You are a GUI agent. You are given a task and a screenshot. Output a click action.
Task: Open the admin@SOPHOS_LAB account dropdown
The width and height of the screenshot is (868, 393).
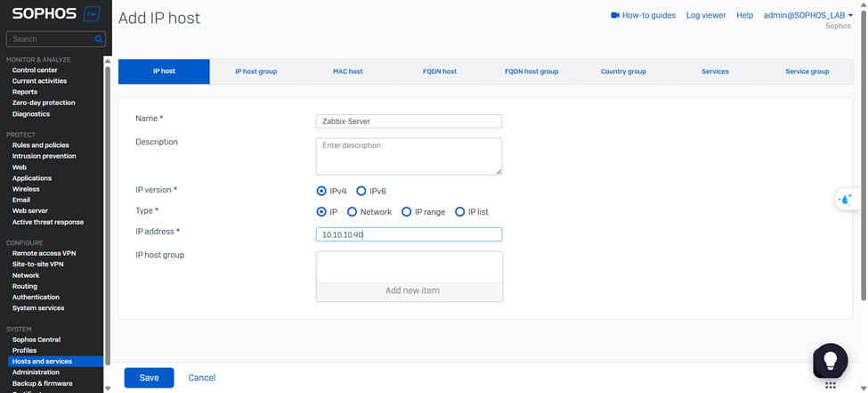[x=807, y=15]
